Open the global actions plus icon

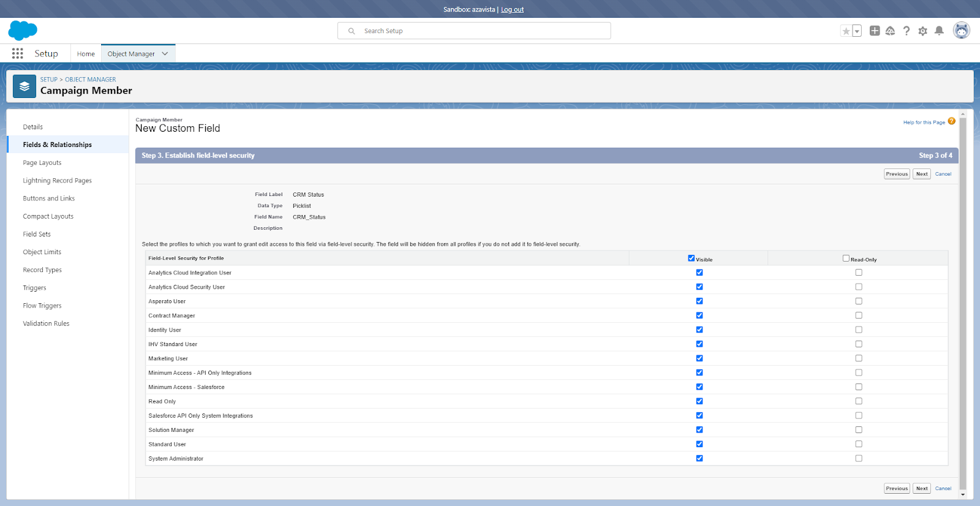(x=875, y=31)
